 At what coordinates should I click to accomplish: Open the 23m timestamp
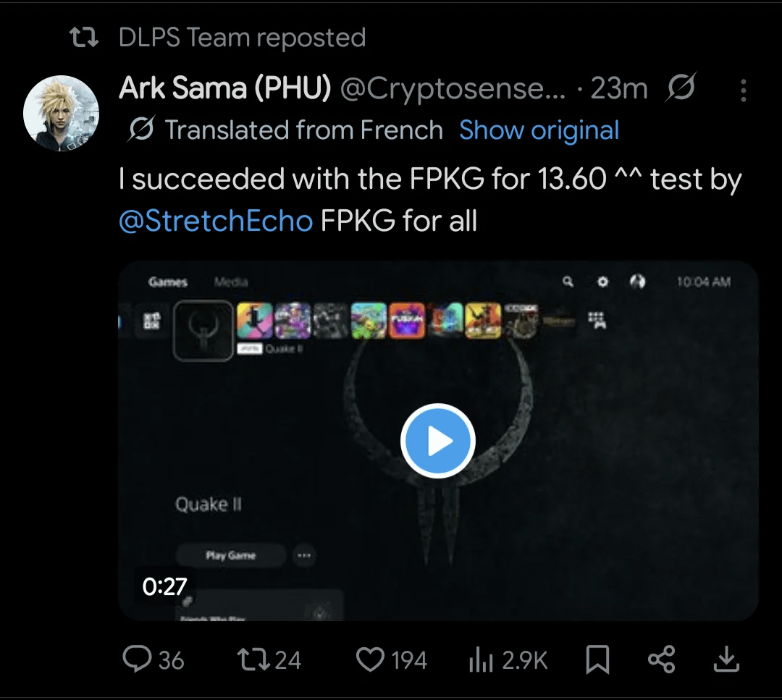(619, 89)
